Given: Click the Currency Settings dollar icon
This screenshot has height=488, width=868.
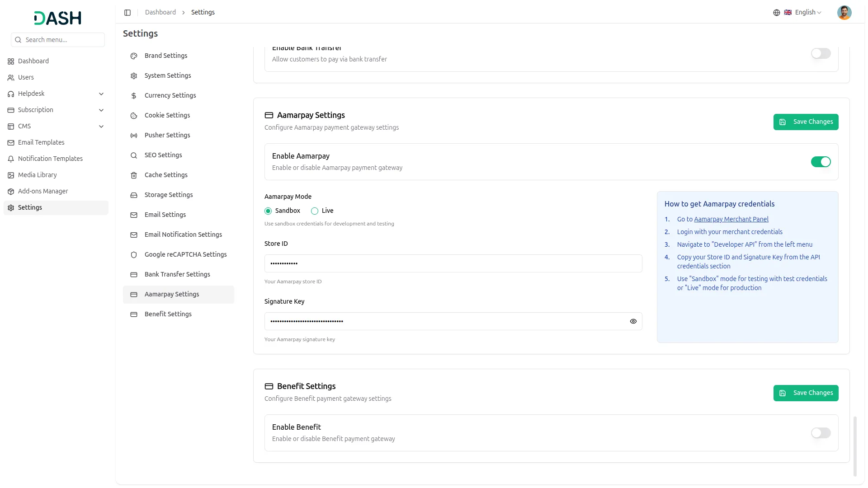Looking at the screenshot, I should (x=134, y=96).
